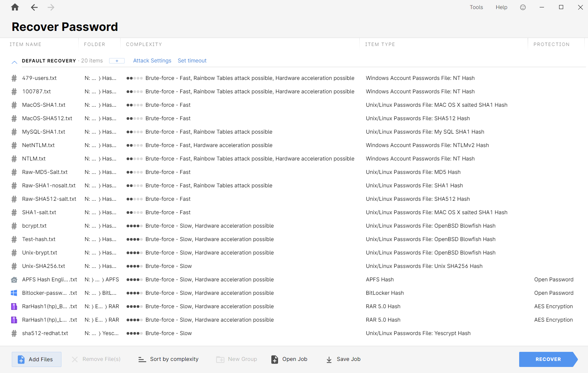588x373 pixels.
Task: Navigate back with the left arrow
Action: coord(34,7)
